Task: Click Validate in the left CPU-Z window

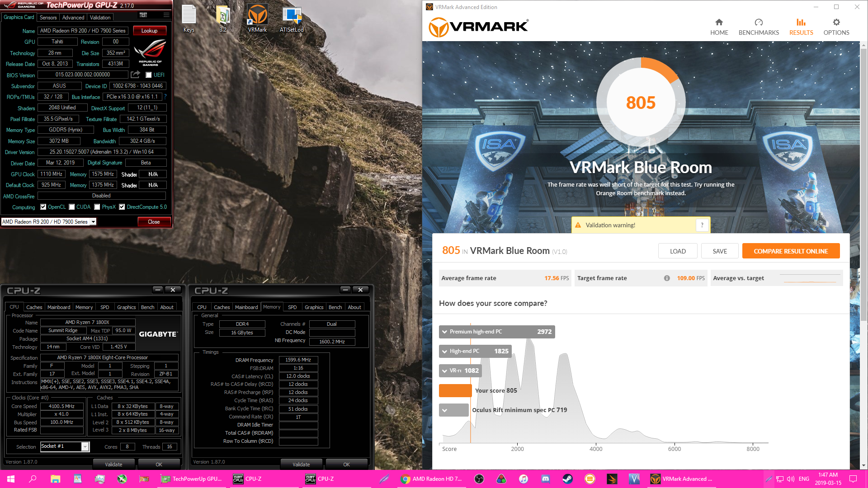Action: point(114,464)
